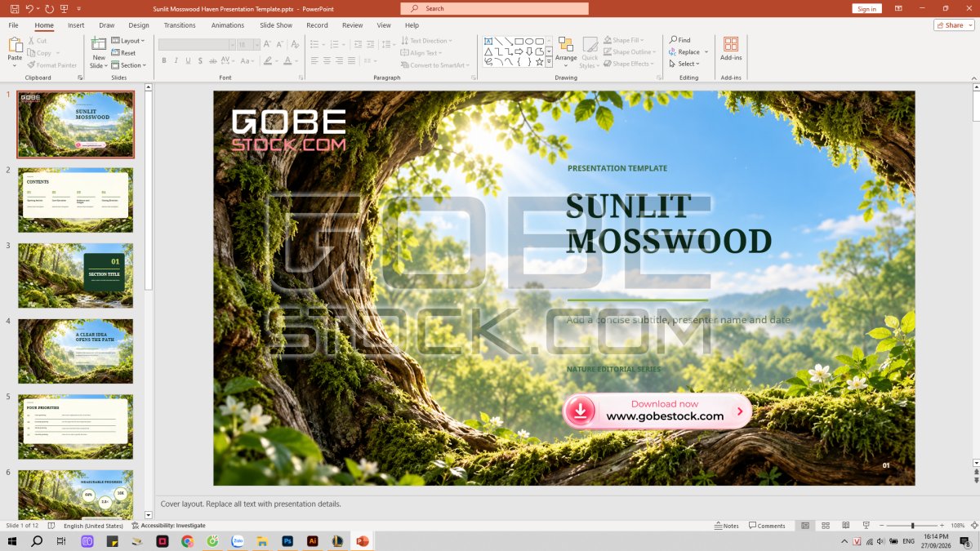Screen dimensions: 980x551
Task: Click the zoom percentage 108%
Action: [958, 526]
